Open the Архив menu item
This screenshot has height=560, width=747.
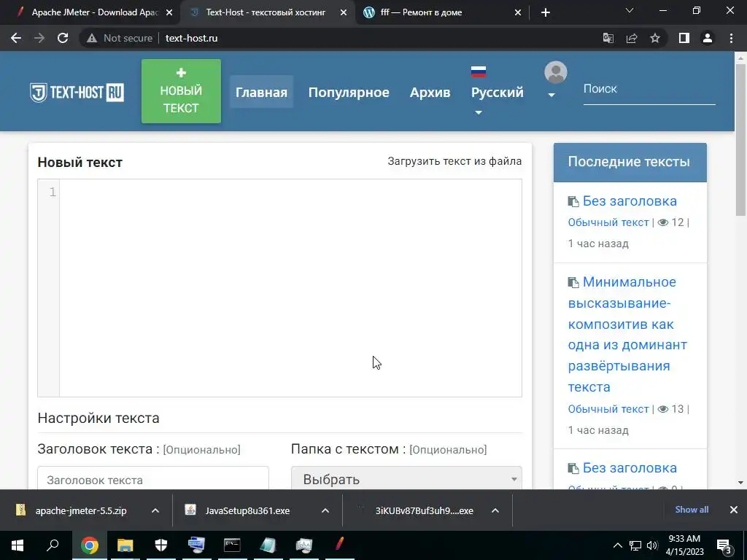pyautogui.click(x=430, y=92)
